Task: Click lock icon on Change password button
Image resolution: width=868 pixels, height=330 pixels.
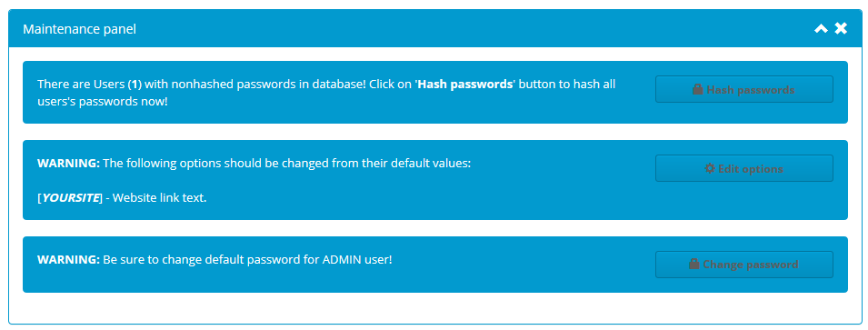Action: tap(693, 265)
